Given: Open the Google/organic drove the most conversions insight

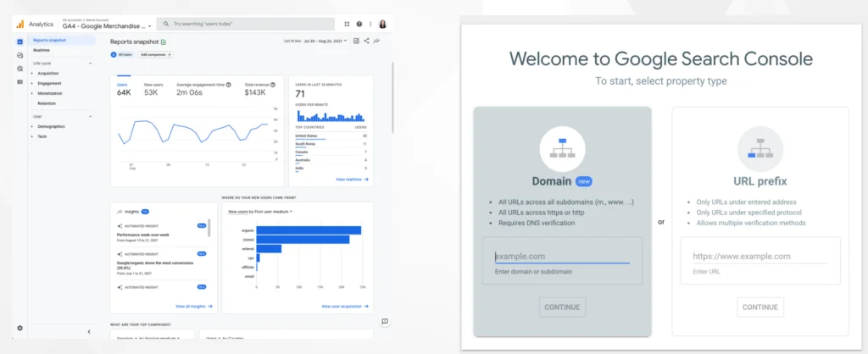Looking at the screenshot, I should pyautogui.click(x=160, y=263).
